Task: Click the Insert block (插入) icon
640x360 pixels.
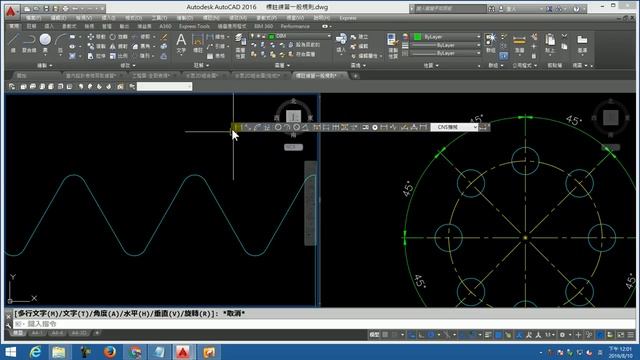Action: (x=341, y=43)
